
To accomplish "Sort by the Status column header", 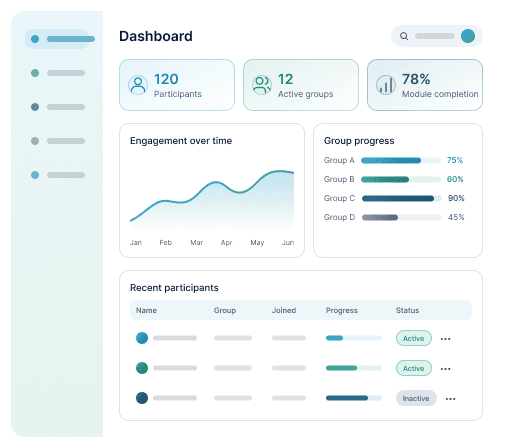I will coord(407,310).
